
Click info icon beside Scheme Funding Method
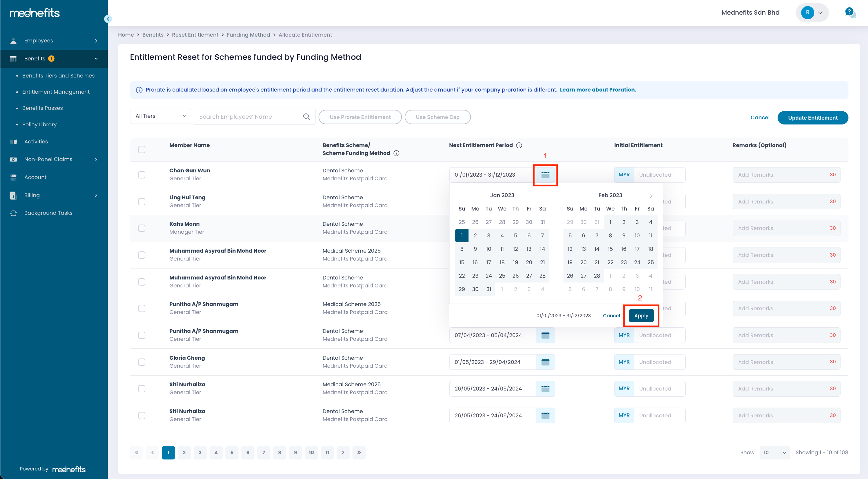396,153
